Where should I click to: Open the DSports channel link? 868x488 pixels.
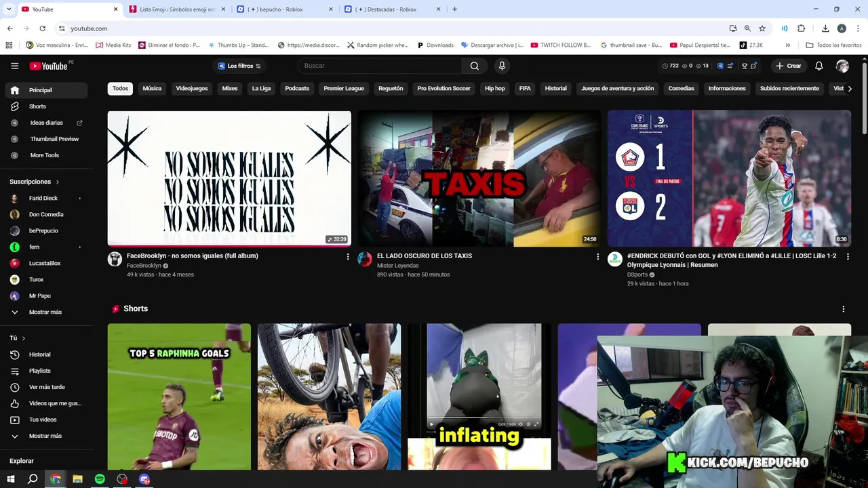[x=637, y=274]
